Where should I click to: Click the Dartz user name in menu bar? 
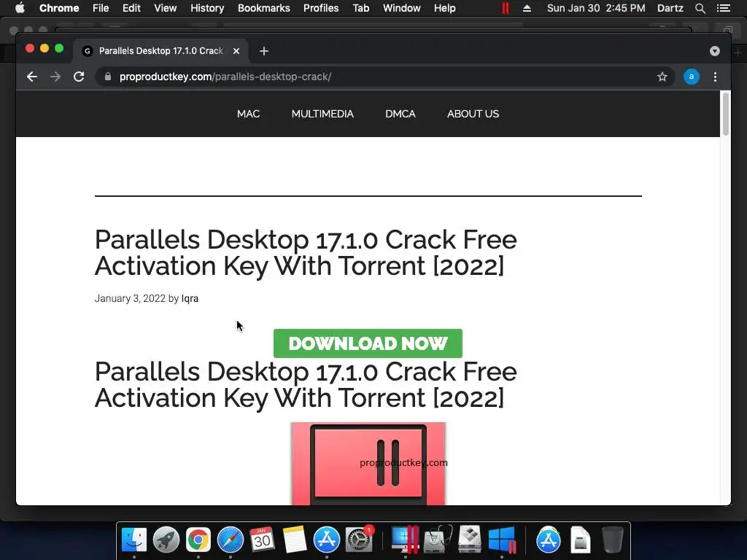click(x=670, y=8)
